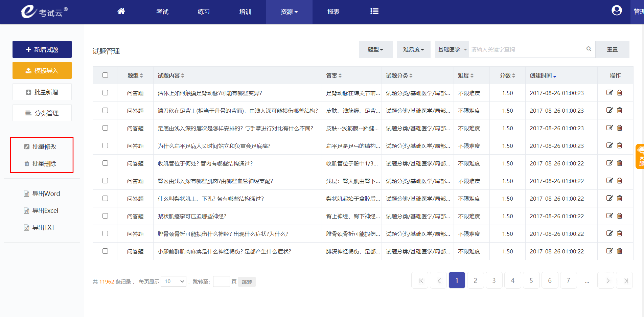Edit the 足底由浅入深 question
The image size is (644, 317).
[x=609, y=128]
